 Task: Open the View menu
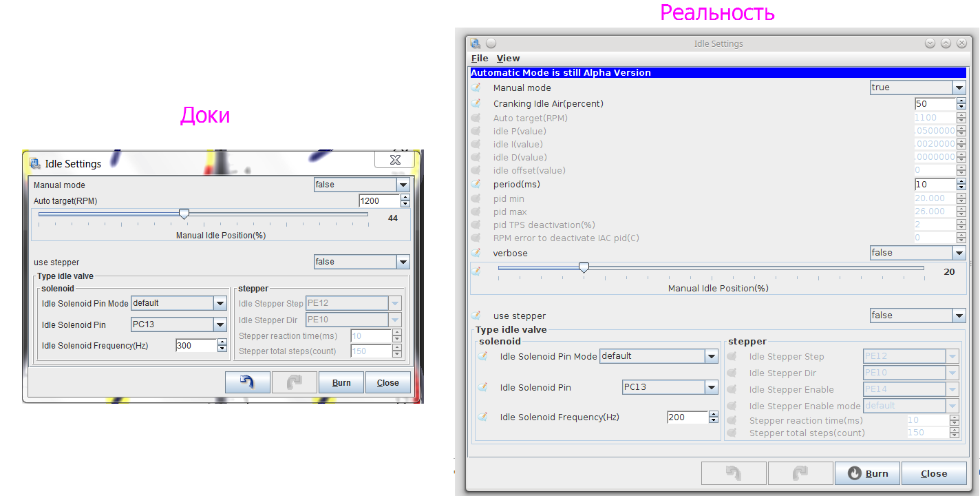point(509,59)
